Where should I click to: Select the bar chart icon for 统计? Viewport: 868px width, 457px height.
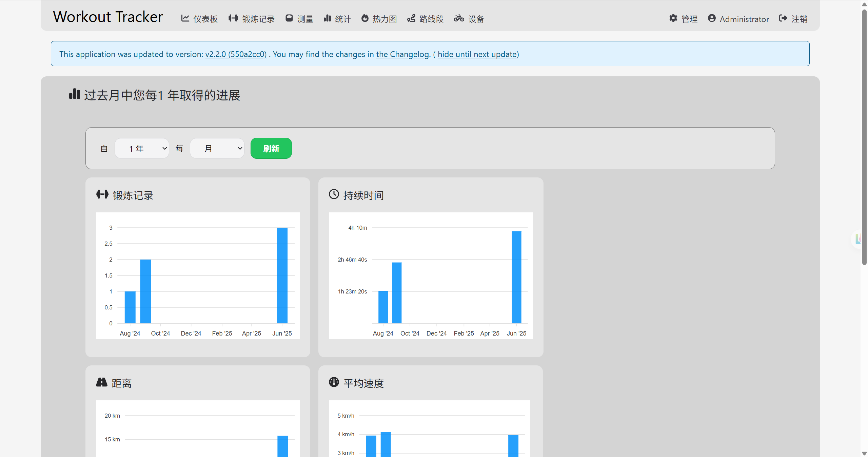(x=327, y=18)
